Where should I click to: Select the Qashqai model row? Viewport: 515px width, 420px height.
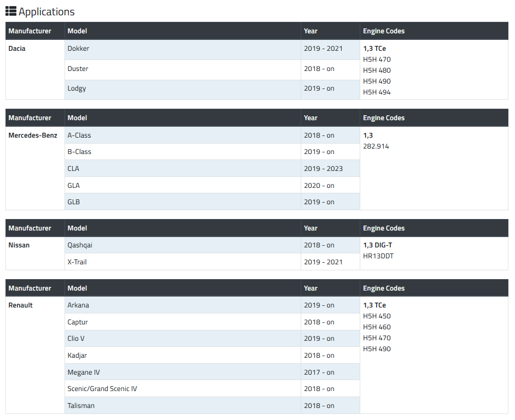(x=80, y=245)
